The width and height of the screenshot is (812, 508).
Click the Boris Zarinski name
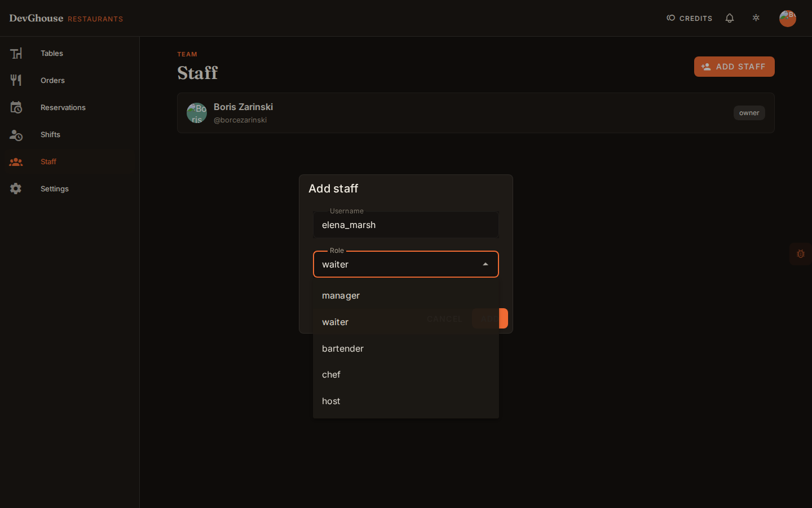pyautogui.click(x=243, y=107)
